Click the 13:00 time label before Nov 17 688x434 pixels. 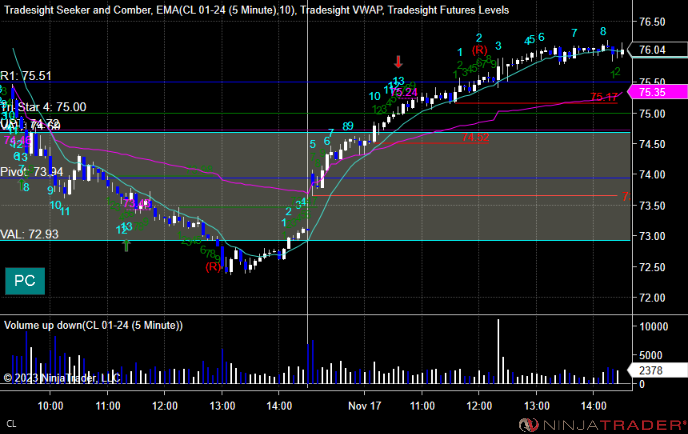[x=222, y=406]
